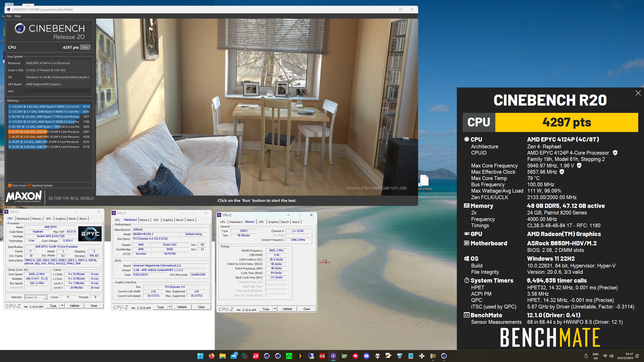This screenshot has width=644, height=362.
Task: Click the white fox head foobar2000 taskbar icon
Action: (378, 356)
